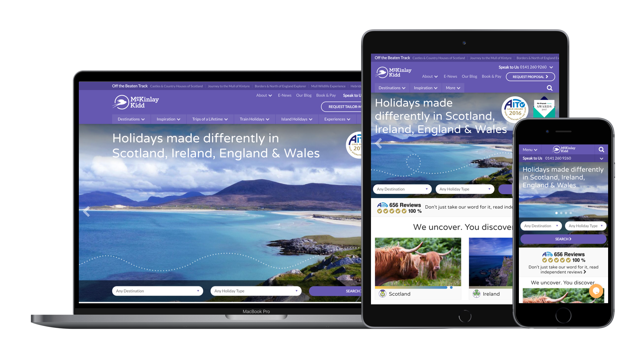Click the Our Blog menu item
Viewport: 644px width, 362px height.
tap(304, 95)
